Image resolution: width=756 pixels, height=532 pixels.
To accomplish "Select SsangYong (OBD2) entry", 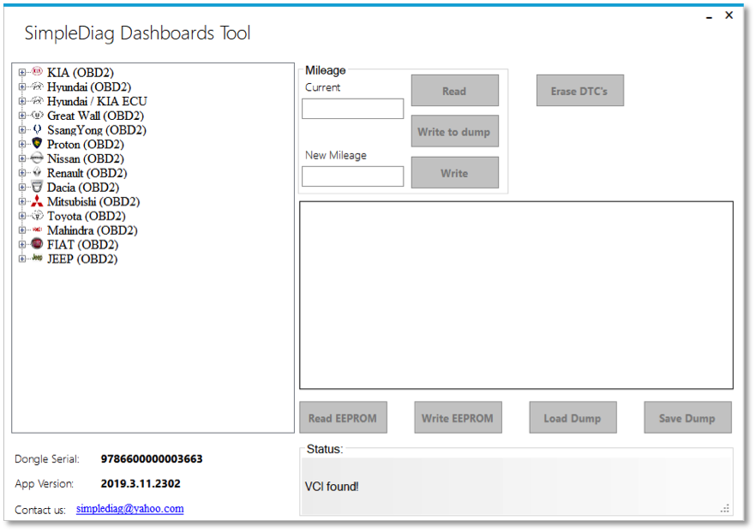I will click(x=96, y=129).
